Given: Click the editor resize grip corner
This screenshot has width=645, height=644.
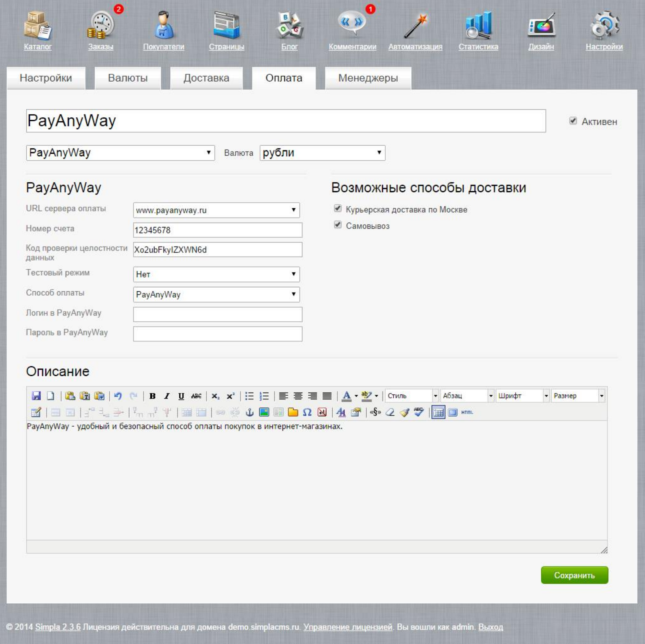Looking at the screenshot, I should click(x=604, y=550).
